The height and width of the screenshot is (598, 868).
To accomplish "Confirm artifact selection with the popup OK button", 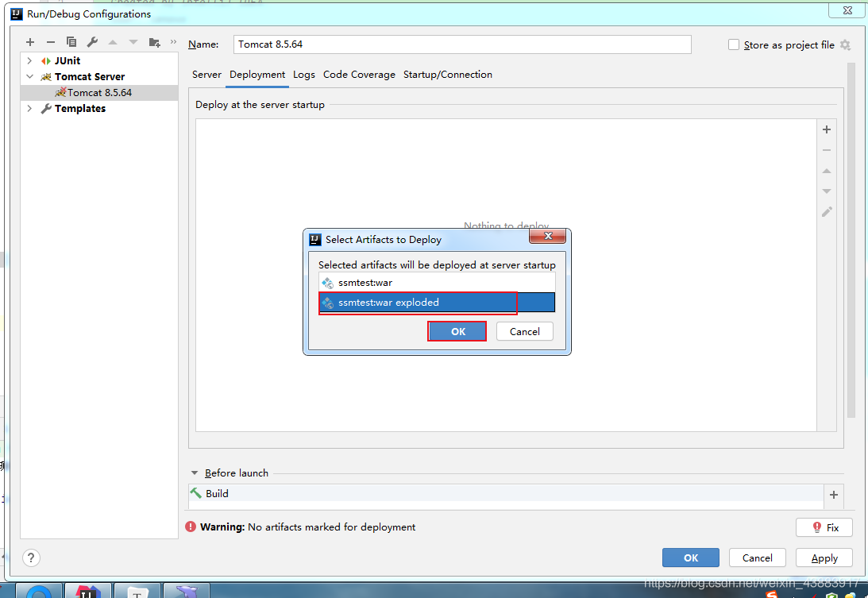I will [x=457, y=332].
